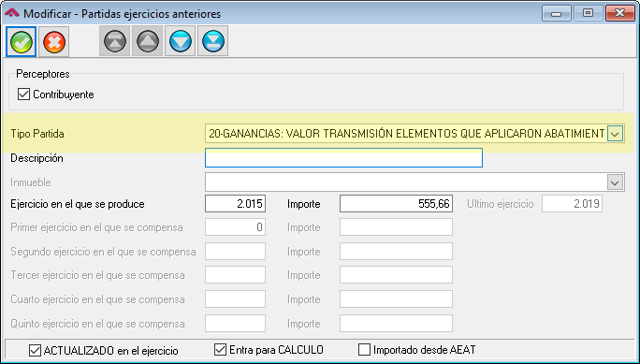Click the Ultimo ejercicio label
This screenshot has height=364, width=640.
tap(501, 204)
